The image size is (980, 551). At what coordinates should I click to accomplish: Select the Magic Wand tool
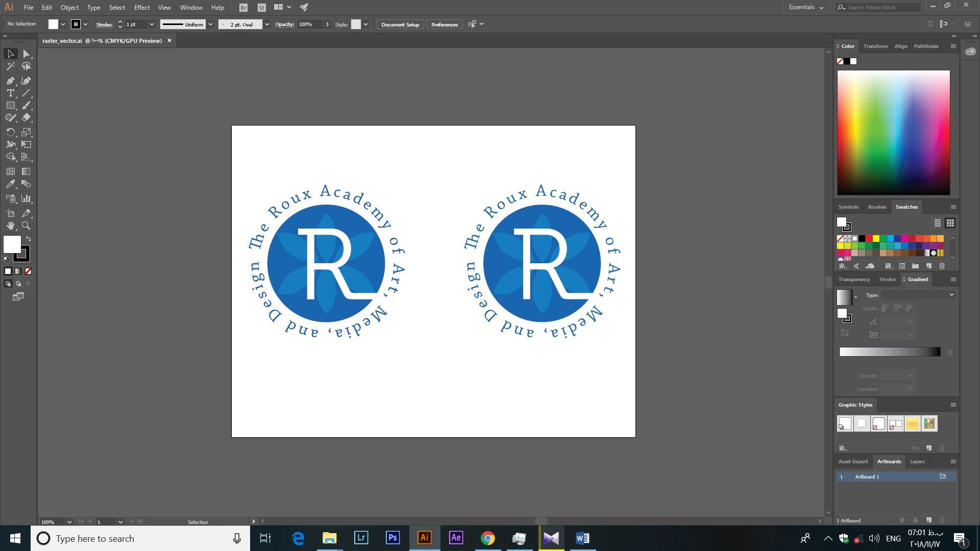tap(10, 66)
